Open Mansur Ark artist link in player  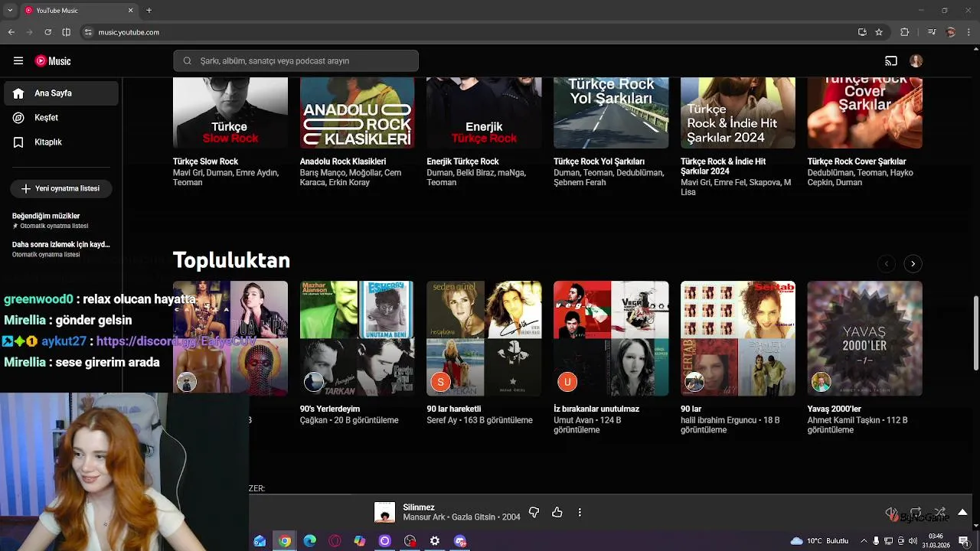tap(424, 517)
